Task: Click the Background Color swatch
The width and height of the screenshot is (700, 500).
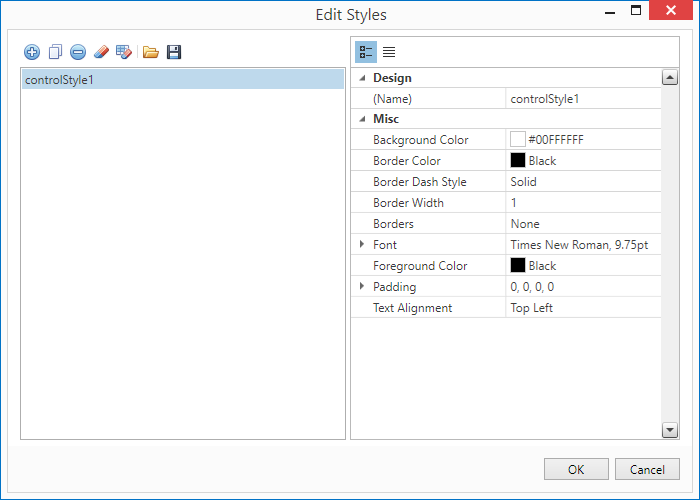Action: 518,140
